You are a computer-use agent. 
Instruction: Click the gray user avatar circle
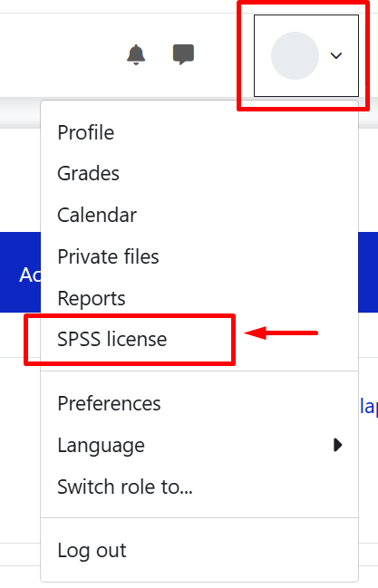point(295,55)
